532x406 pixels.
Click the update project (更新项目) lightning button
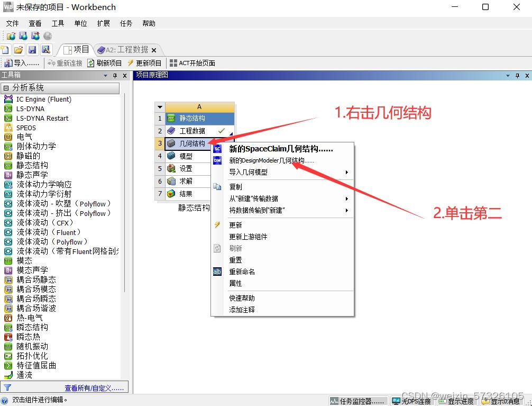point(144,63)
